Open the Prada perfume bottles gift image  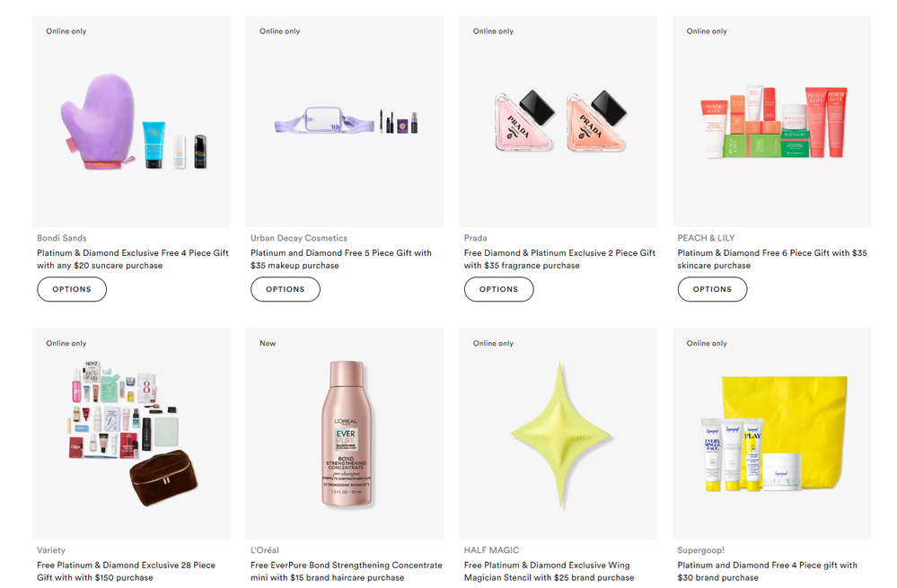pyautogui.click(x=558, y=121)
